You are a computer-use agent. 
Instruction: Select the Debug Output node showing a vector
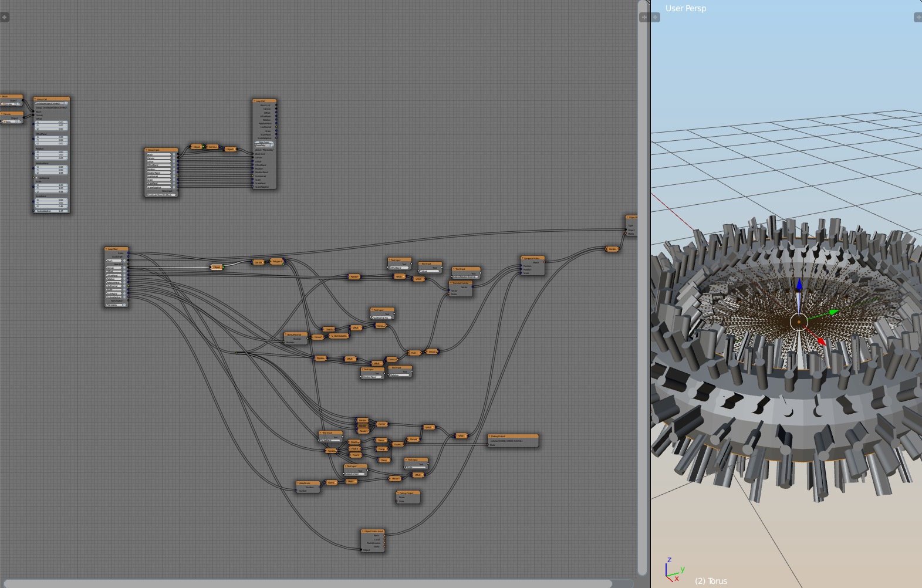[x=513, y=441]
